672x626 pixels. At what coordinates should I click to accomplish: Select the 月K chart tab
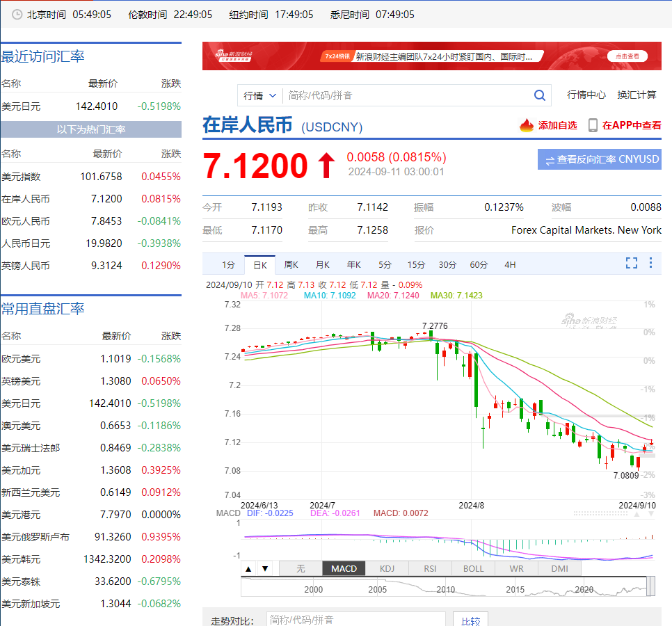(x=322, y=265)
